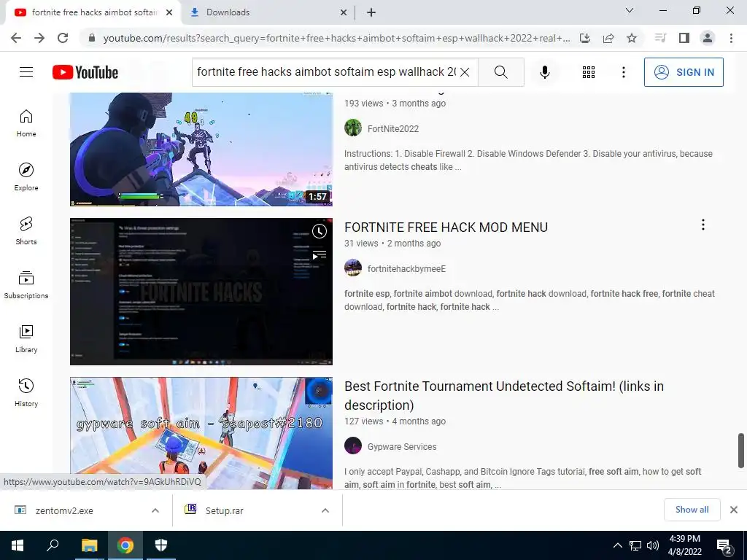Image resolution: width=747 pixels, height=560 pixels.
Task: Run the search with magnifier button
Action: pyautogui.click(x=500, y=72)
